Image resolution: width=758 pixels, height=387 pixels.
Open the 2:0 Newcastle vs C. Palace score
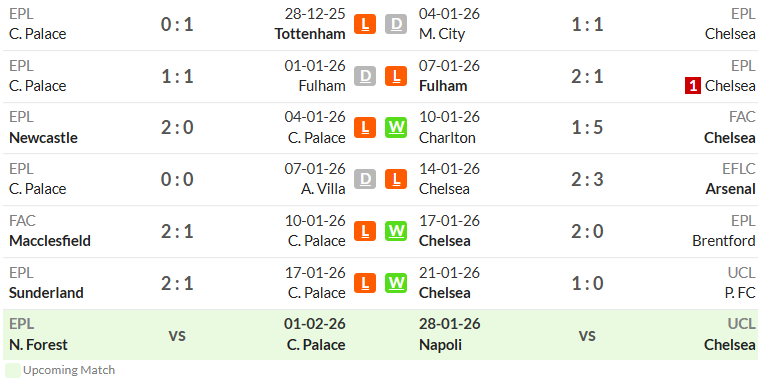[177, 128]
